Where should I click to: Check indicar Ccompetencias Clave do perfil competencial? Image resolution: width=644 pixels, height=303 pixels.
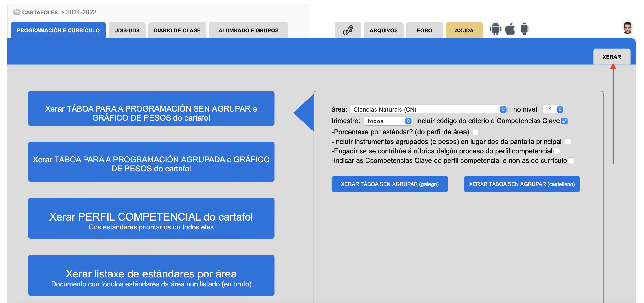pyautogui.click(x=571, y=161)
